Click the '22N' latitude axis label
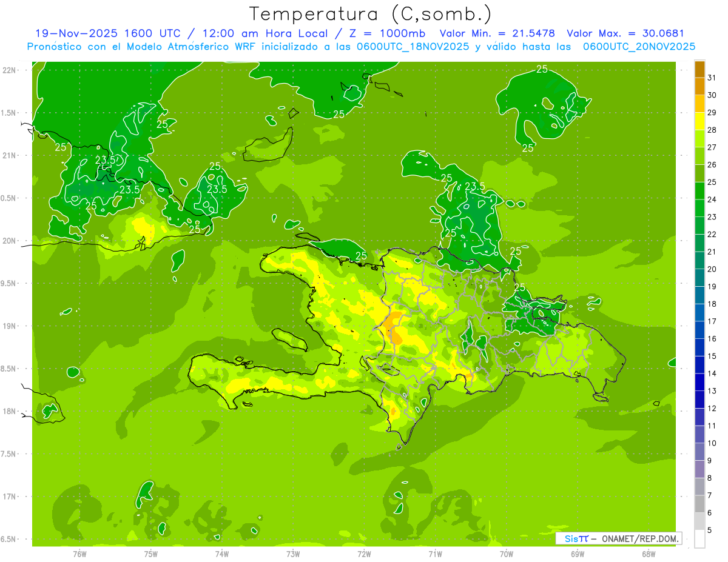 [10, 70]
